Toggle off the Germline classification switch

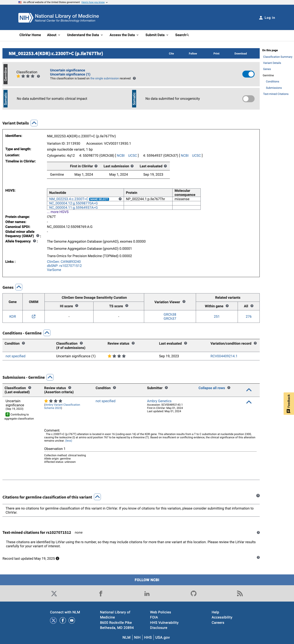[248, 74]
